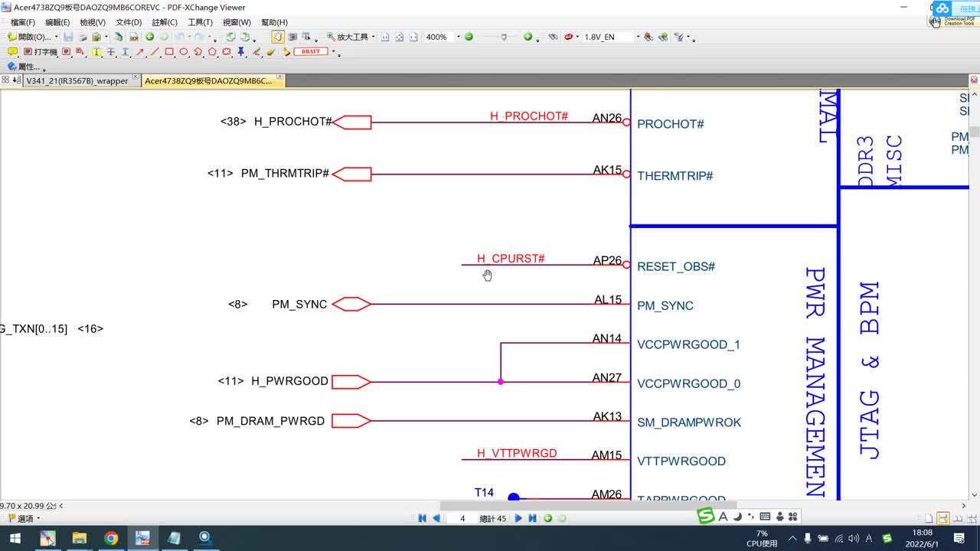Adjust the zoom slider handle
Screen dimensions: 980x551
tap(504, 37)
